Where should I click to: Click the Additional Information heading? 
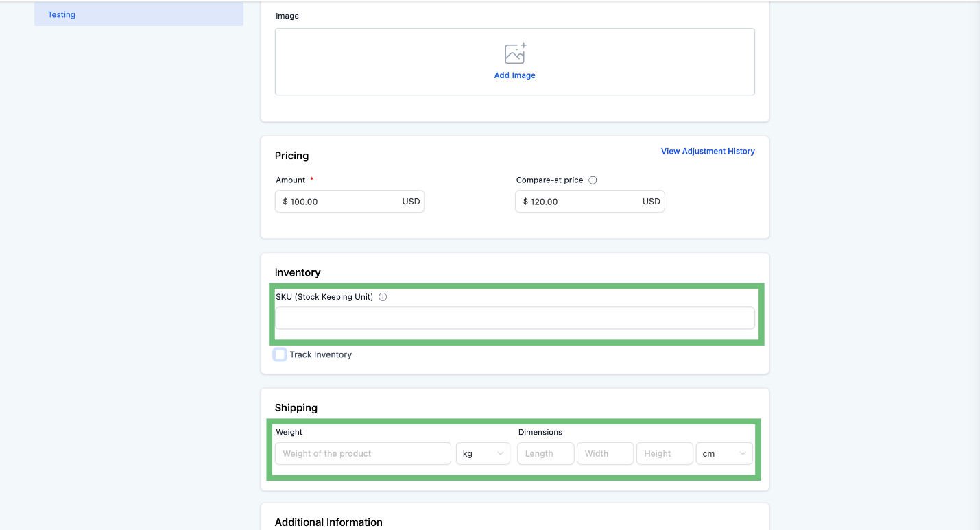328,522
